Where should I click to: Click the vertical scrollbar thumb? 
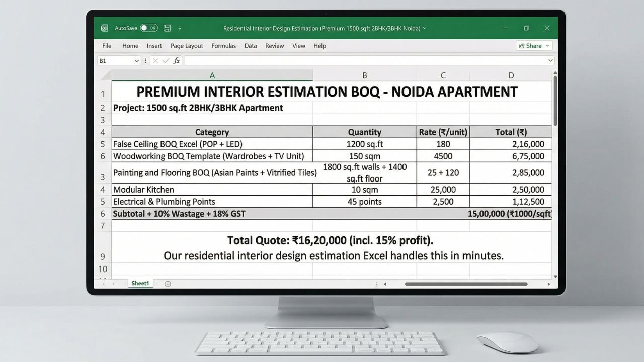click(555, 102)
